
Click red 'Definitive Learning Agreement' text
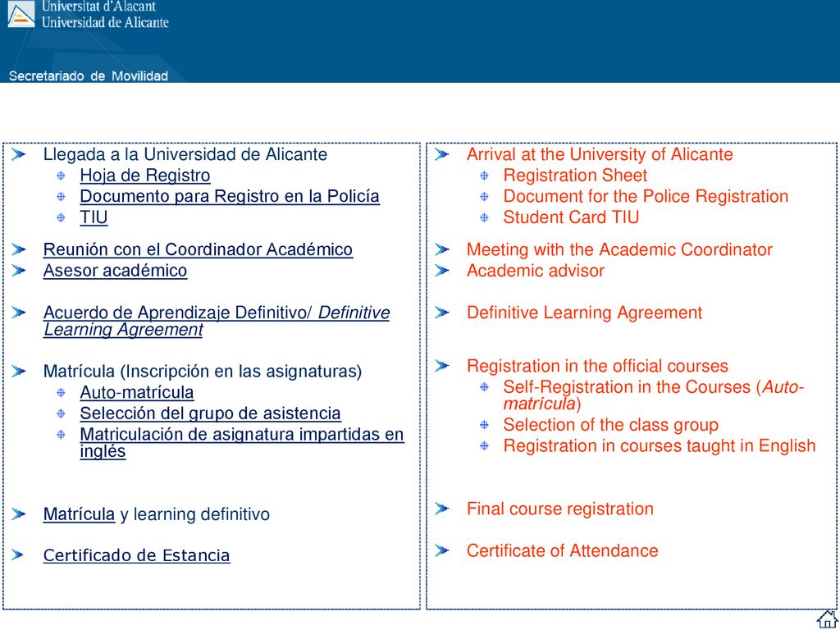coord(584,313)
